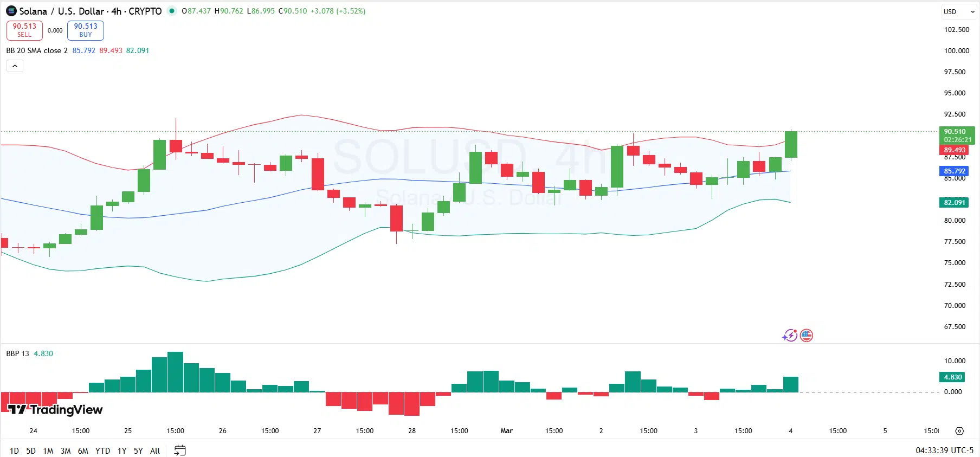The height and width of the screenshot is (457, 980).
Task: Click the 90.513 BUY button
Action: click(x=86, y=30)
